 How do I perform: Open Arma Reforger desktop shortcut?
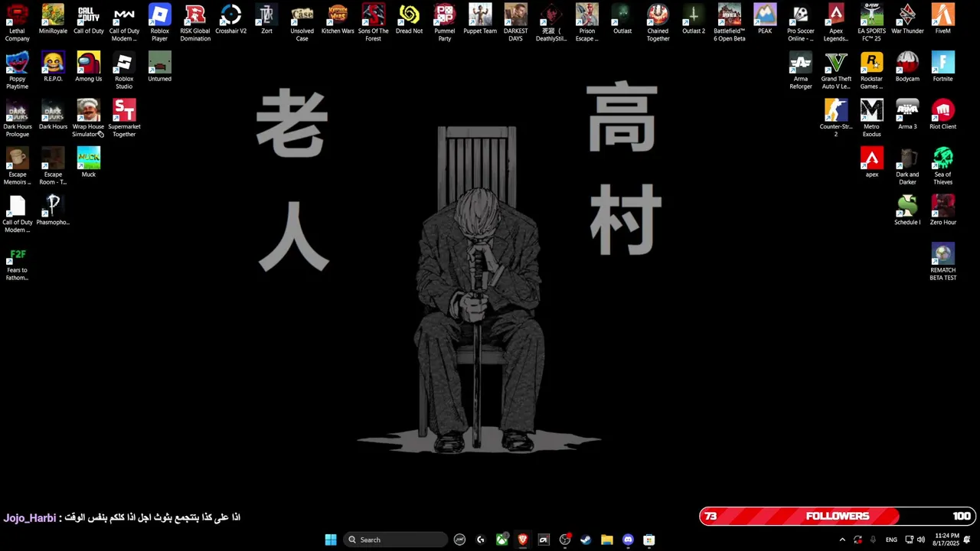(800, 70)
